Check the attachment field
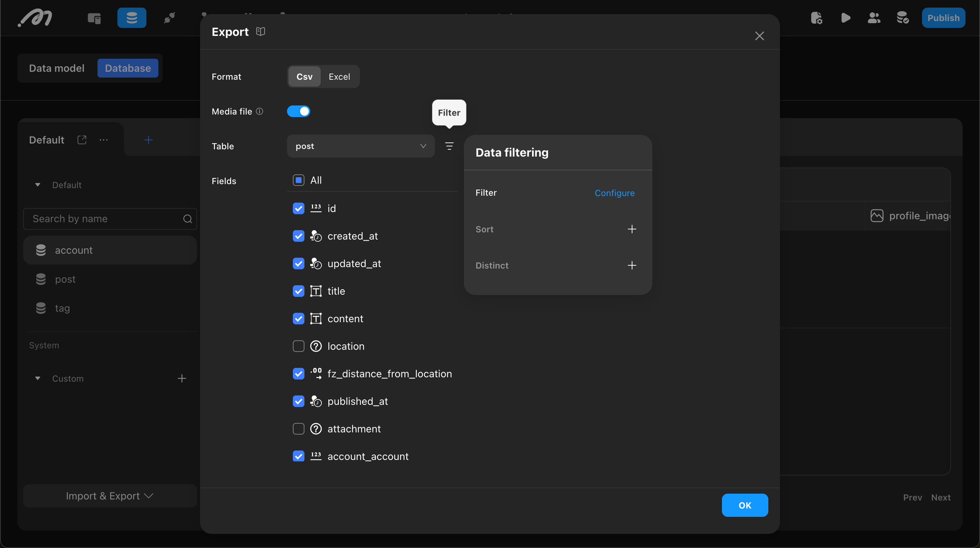 [299, 429]
